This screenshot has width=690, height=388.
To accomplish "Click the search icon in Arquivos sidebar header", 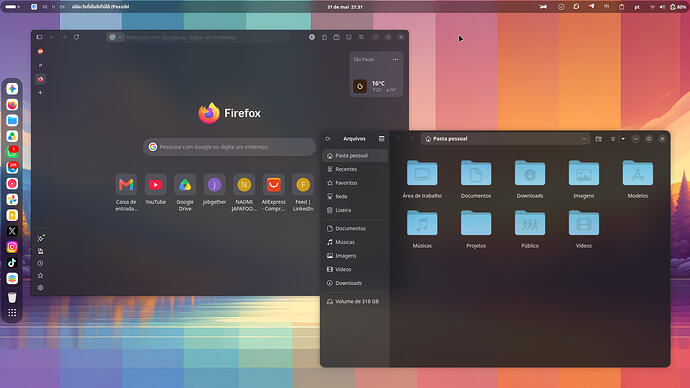I will (x=328, y=139).
